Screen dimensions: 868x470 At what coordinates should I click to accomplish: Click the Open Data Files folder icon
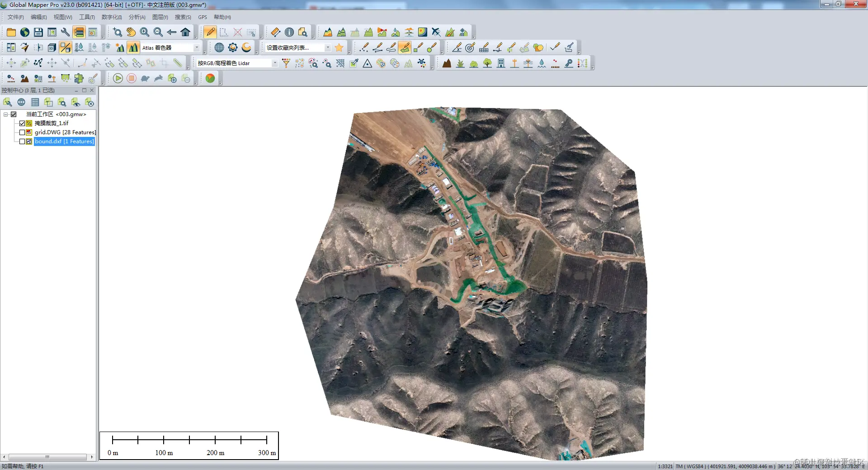tap(11, 32)
